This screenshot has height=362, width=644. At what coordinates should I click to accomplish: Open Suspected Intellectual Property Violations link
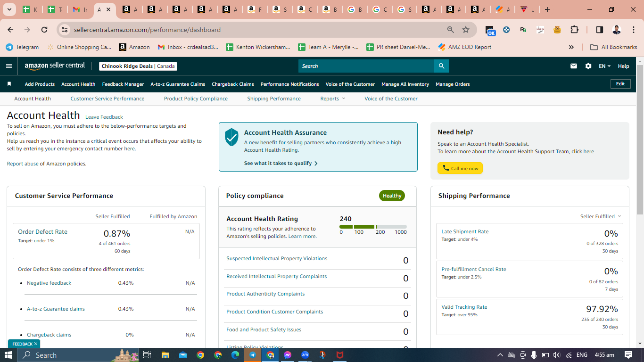277,258
